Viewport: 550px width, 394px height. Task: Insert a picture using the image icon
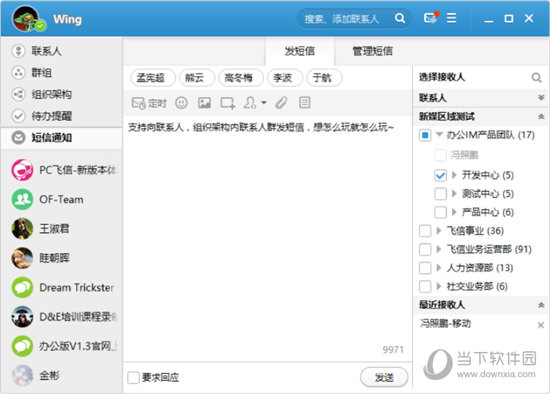tap(204, 103)
